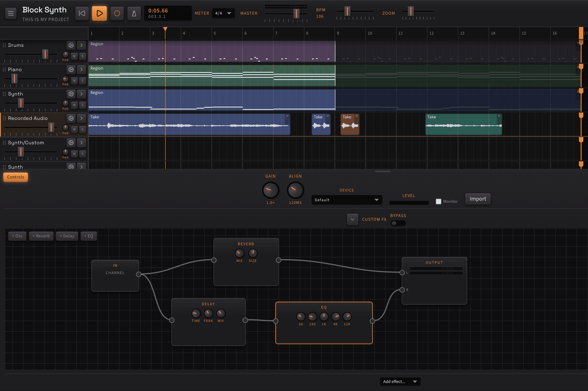Open the Device Default dropdown
This screenshot has width=588, height=391.
pyautogui.click(x=347, y=200)
